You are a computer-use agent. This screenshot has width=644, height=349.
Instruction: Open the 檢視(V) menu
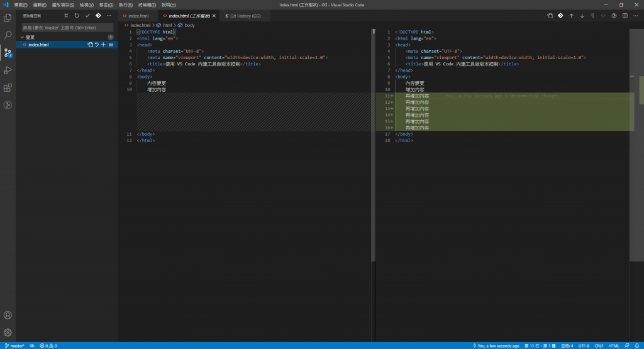click(86, 5)
